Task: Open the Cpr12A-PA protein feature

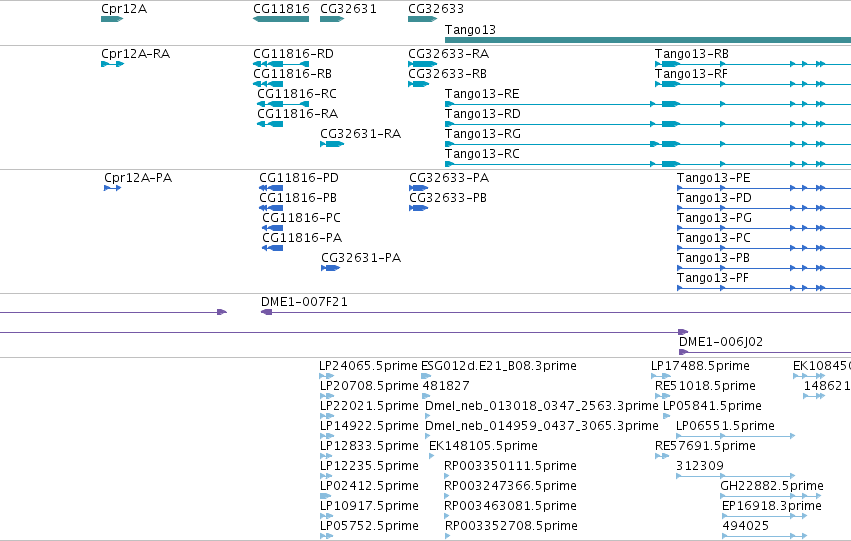Action: 112,188
